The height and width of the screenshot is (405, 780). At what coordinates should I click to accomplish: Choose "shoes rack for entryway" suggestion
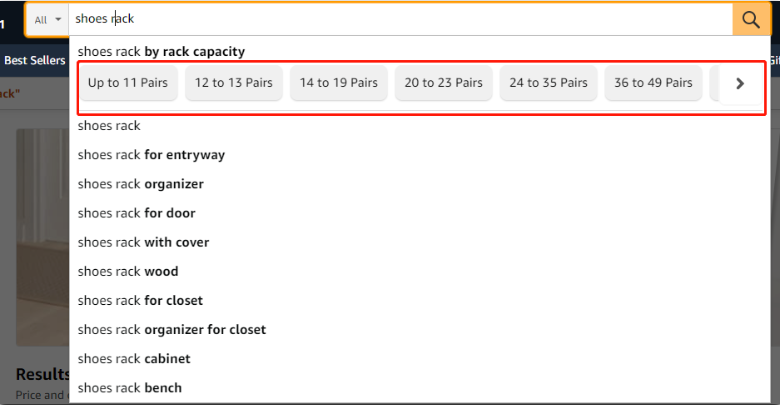tap(151, 155)
